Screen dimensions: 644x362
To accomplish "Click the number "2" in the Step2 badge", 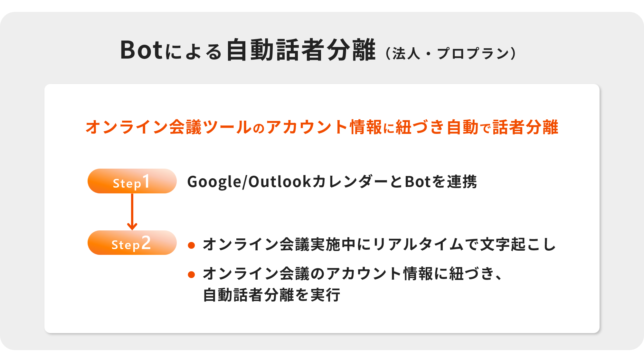I will (146, 243).
